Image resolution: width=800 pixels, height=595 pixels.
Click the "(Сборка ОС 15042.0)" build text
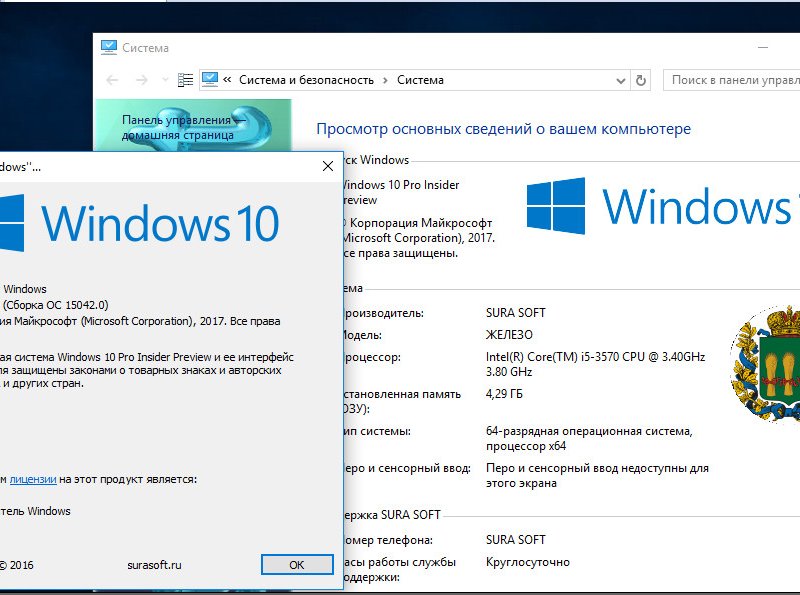56,305
